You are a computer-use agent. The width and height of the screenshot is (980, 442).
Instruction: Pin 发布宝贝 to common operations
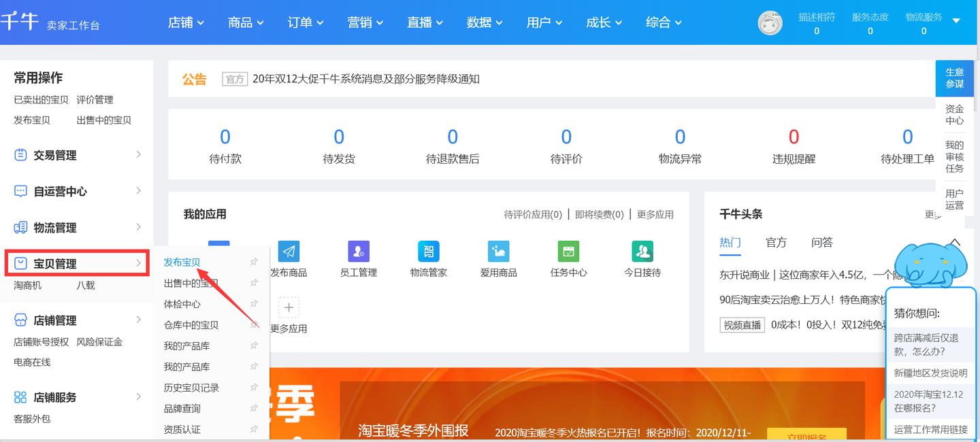pos(254,262)
